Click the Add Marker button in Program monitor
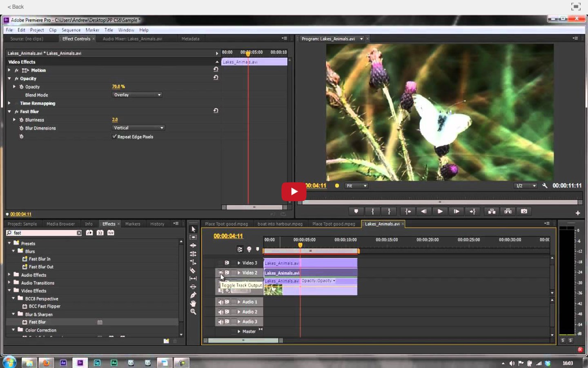Viewport: 588px width, 368px height. [356, 211]
